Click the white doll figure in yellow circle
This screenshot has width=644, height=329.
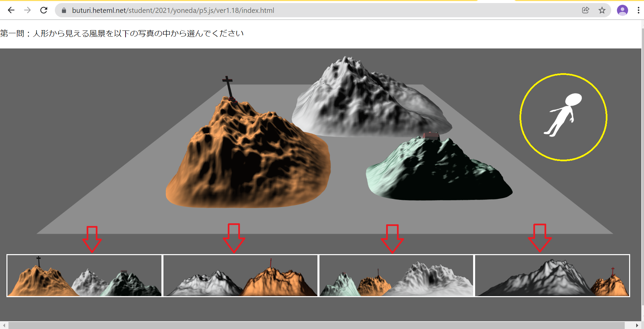click(x=563, y=116)
